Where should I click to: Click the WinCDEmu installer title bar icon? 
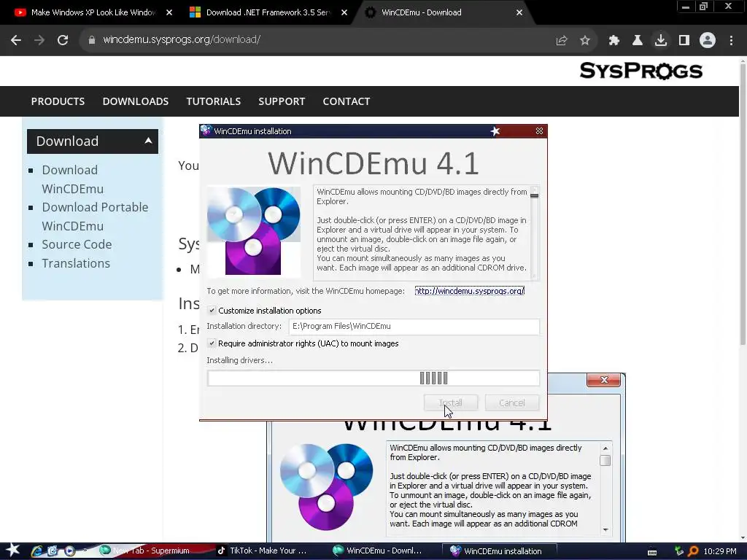pos(206,131)
